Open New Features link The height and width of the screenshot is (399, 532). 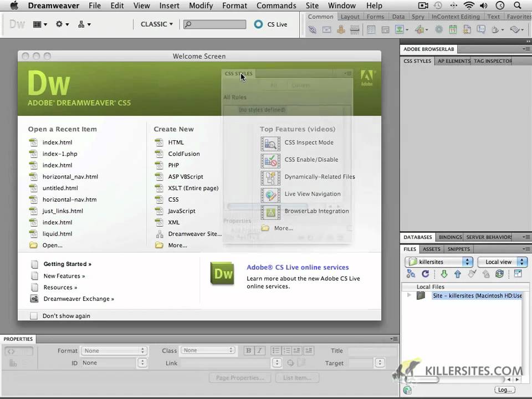point(64,276)
